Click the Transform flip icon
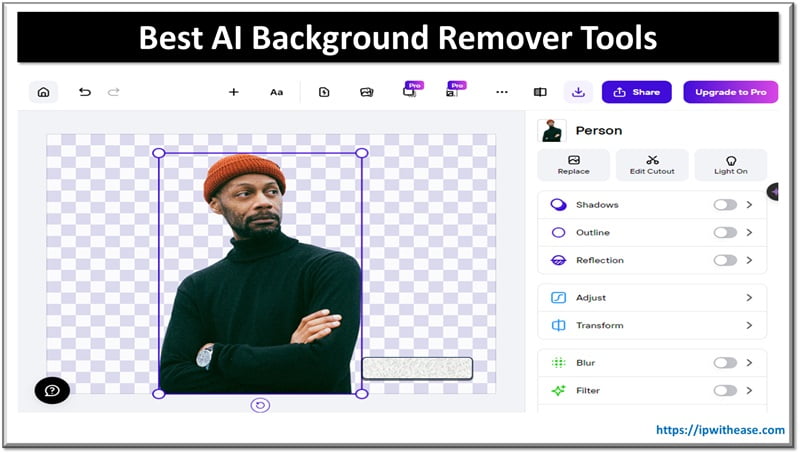800x454 pixels. tap(559, 325)
